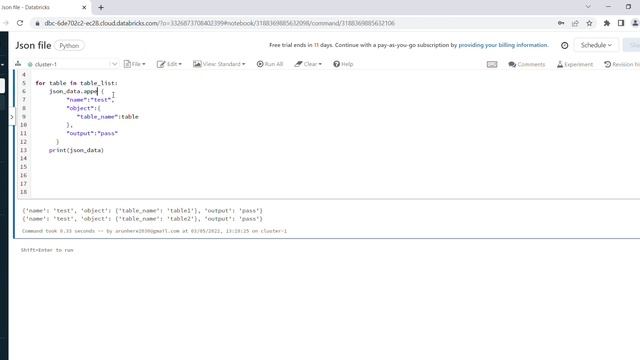Open tab search chevron in title bar
Viewport: 640px width, 360px height.
(x=588, y=7)
